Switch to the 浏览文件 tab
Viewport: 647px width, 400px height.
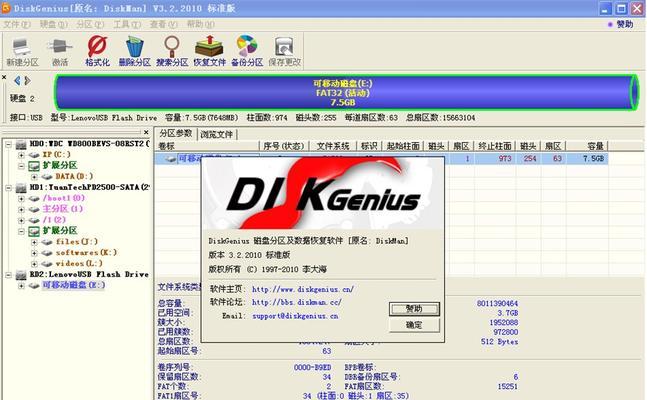pyautogui.click(x=217, y=134)
